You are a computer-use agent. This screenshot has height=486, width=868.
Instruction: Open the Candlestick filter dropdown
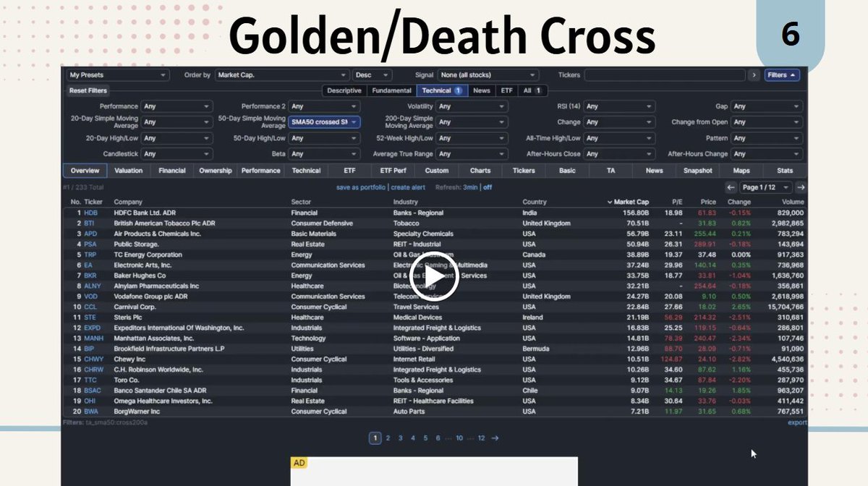pyautogui.click(x=176, y=154)
